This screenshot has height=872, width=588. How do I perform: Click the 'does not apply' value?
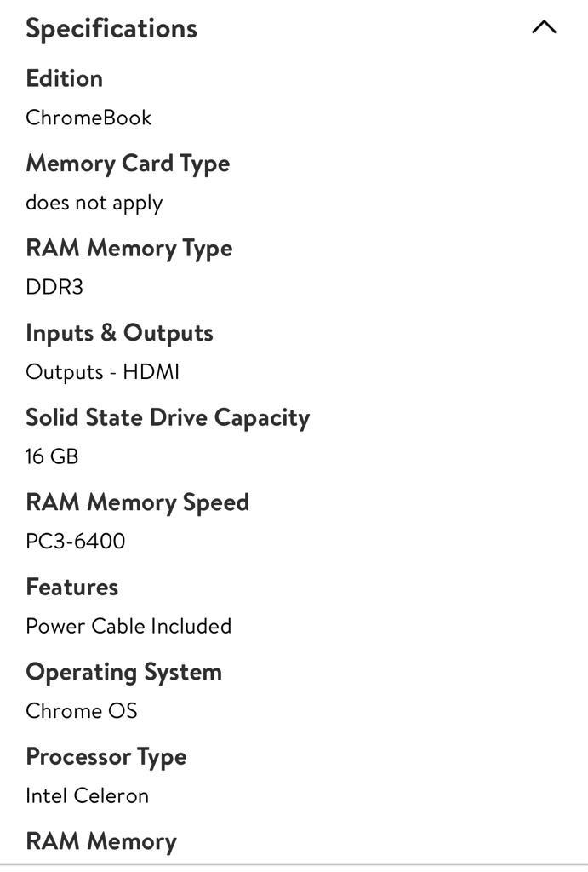[94, 204]
